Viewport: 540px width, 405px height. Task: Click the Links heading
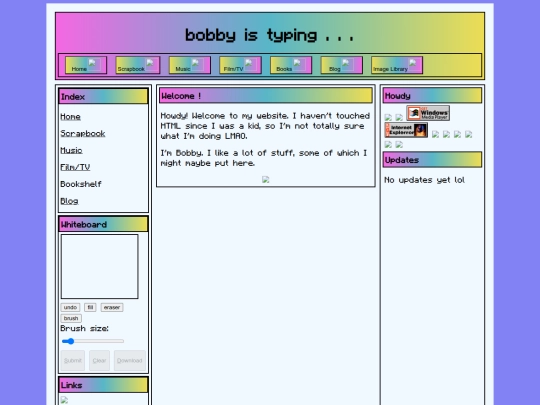click(103, 385)
